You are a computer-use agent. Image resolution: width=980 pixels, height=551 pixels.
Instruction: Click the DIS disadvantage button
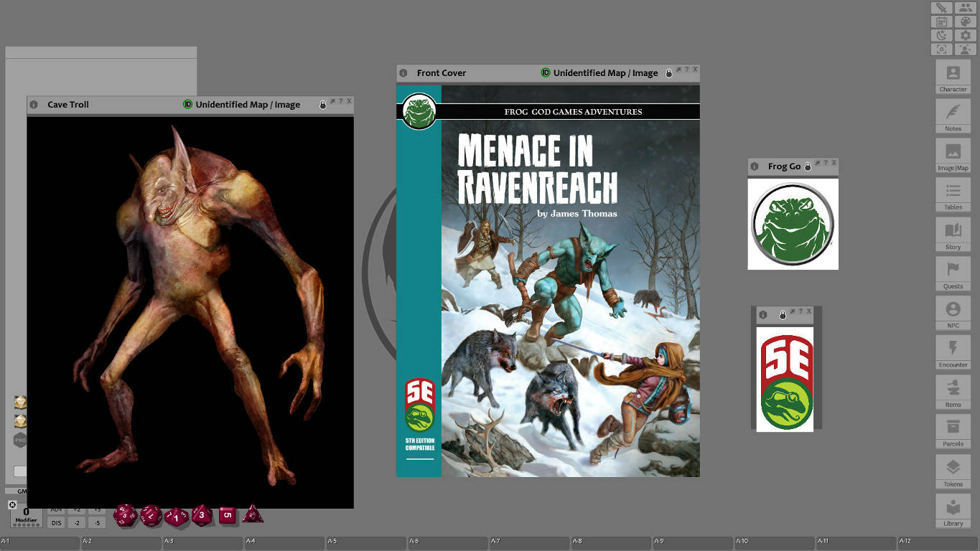[x=57, y=523]
